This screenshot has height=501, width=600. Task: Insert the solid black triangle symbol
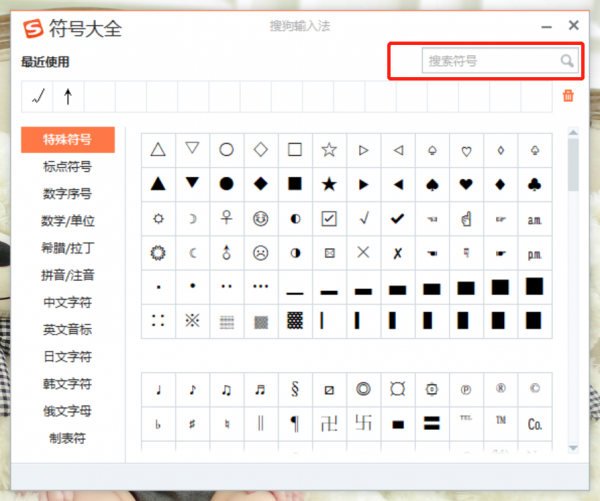(158, 184)
